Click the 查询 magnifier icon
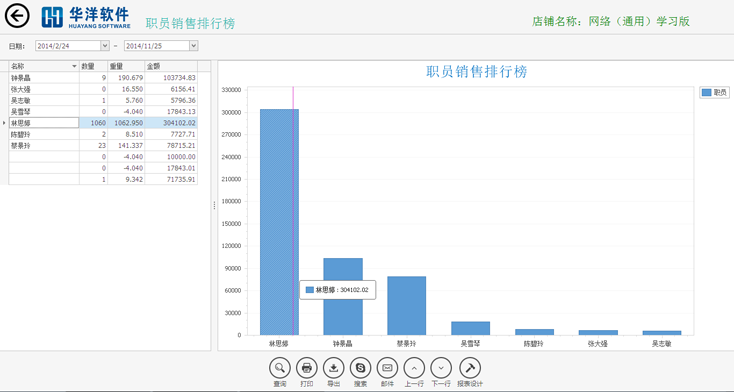 (x=280, y=368)
